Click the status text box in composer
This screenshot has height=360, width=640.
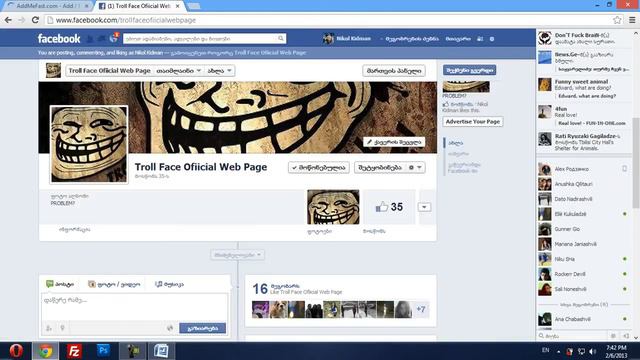coord(135,307)
